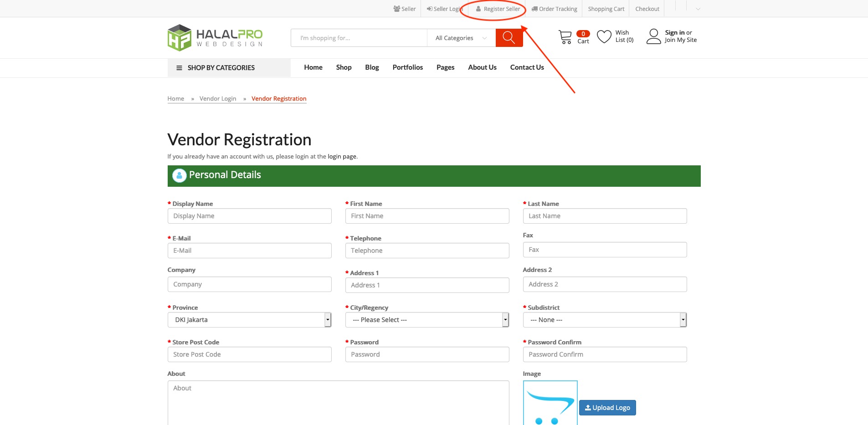Click the Personal Details user icon
Image resolution: width=868 pixels, height=425 pixels.
(x=180, y=175)
